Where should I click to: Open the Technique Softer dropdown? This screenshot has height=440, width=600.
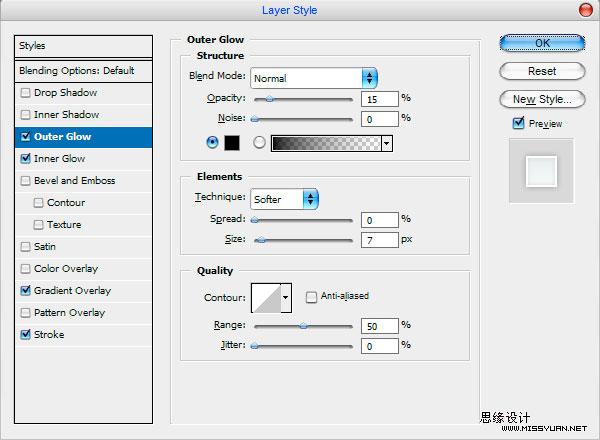[284, 199]
